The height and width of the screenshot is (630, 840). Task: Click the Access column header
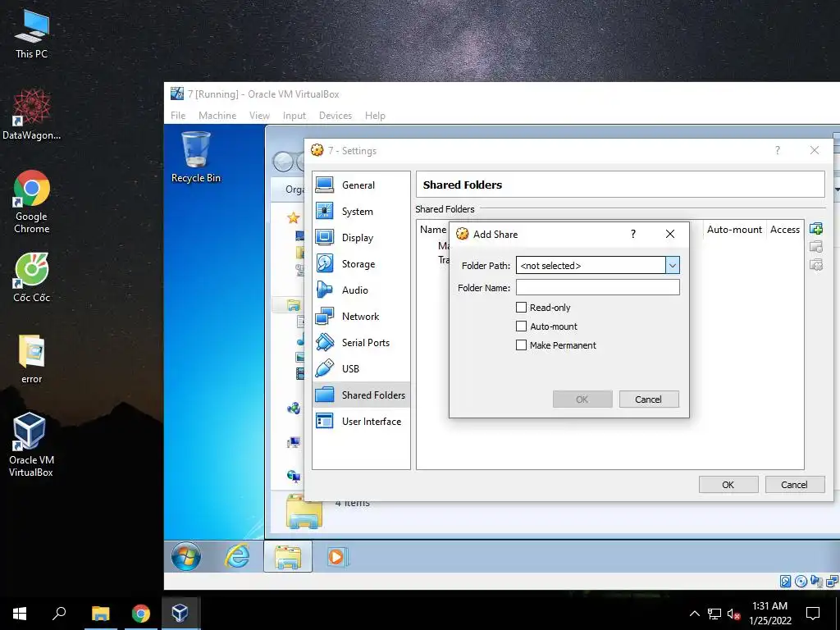tap(785, 230)
